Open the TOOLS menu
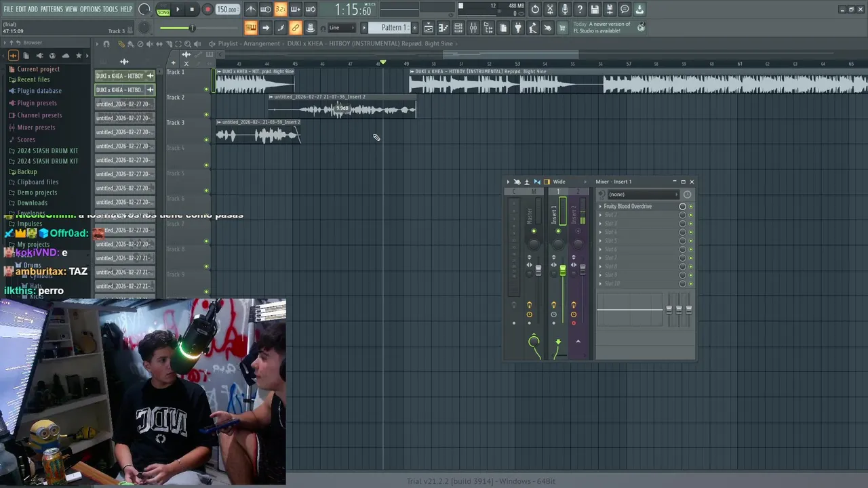This screenshot has width=868, height=488. point(111,9)
